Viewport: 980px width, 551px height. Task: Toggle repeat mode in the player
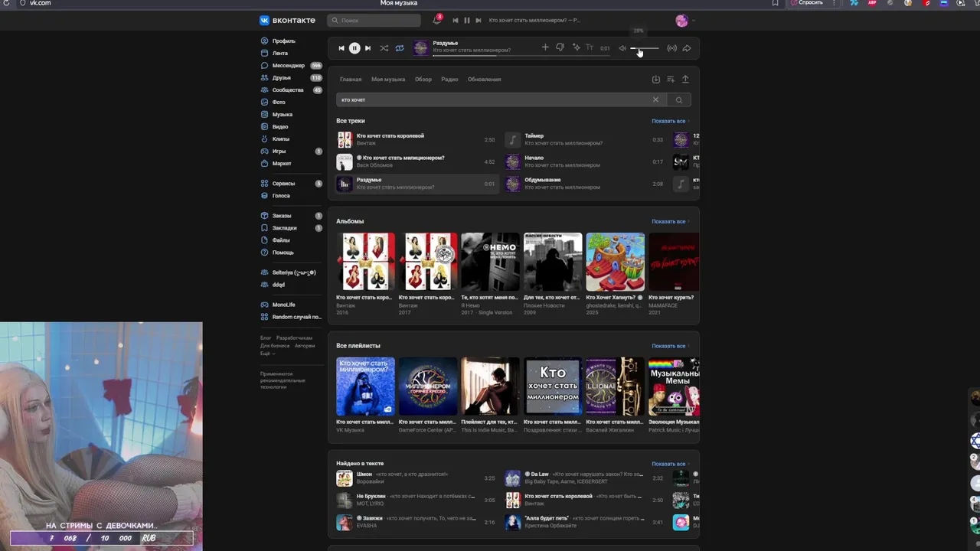pyautogui.click(x=400, y=48)
